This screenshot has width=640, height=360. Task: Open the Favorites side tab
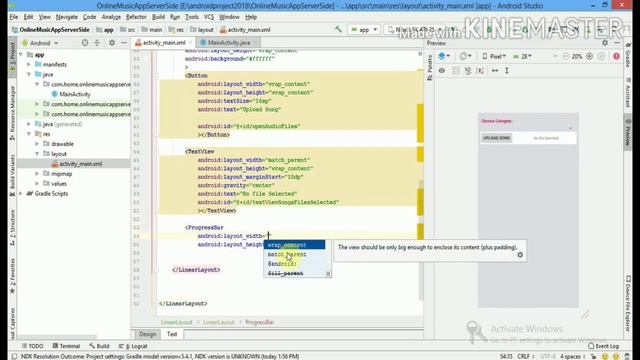[x=12, y=276]
